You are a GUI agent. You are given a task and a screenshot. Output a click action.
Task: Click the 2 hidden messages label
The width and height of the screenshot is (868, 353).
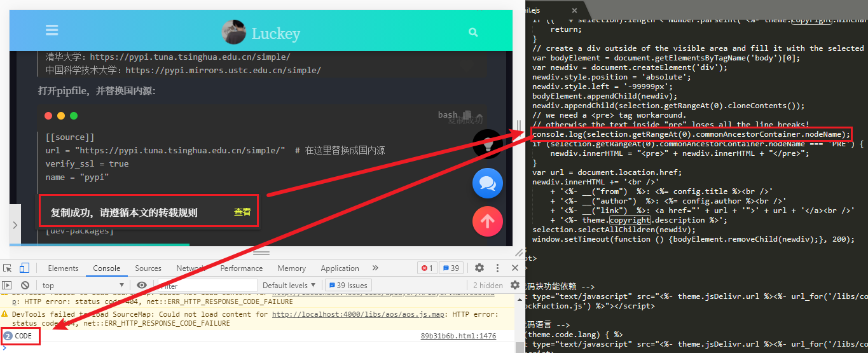point(488,286)
